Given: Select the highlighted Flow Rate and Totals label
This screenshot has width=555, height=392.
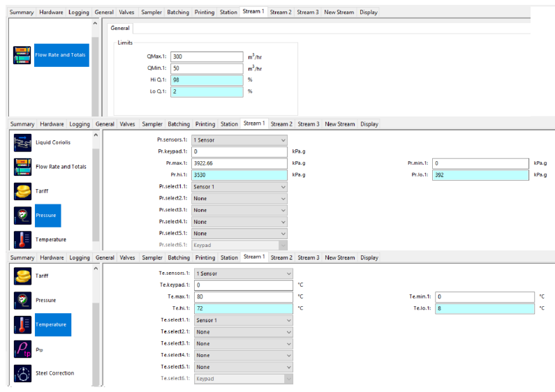Looking at the screenshot, I should [61, 55].
